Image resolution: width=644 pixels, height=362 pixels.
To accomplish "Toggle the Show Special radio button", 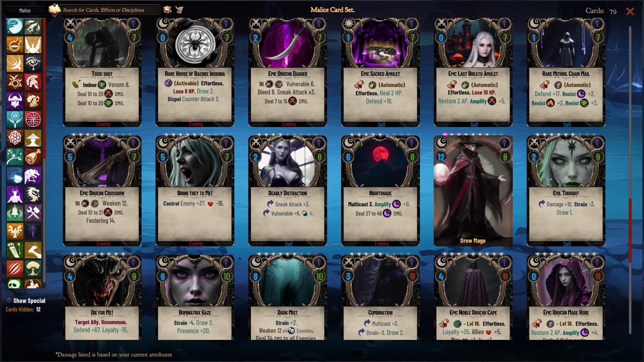I will tap(9, 301).
